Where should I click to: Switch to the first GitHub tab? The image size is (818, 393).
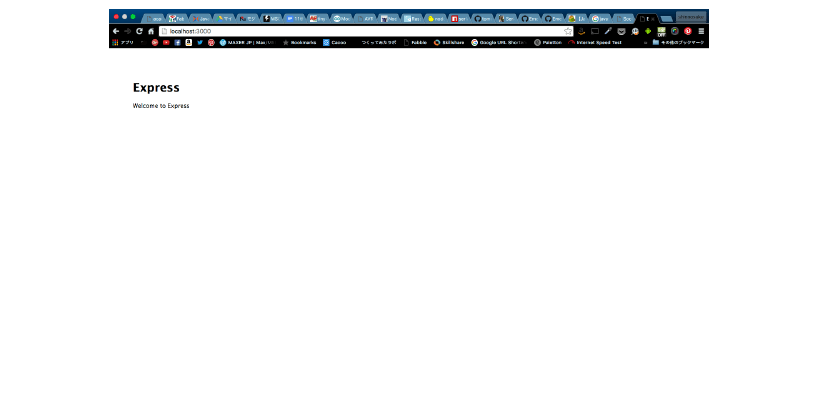tap(482, 19)
